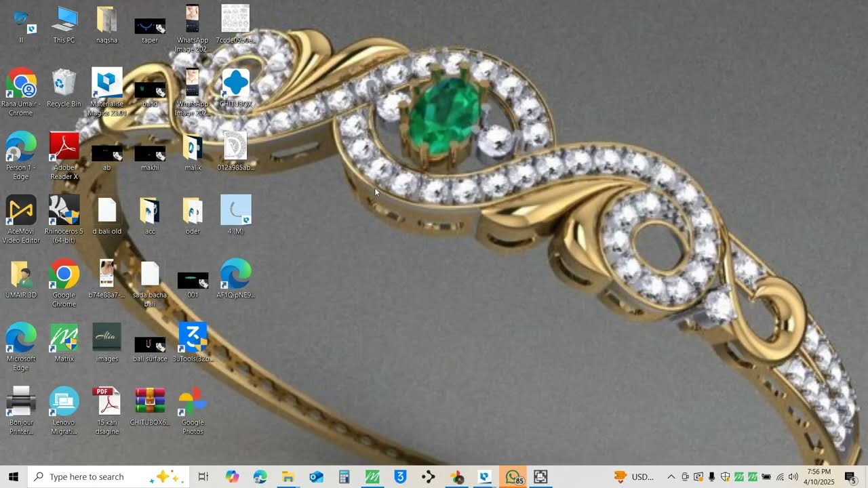Select the CHITUBOX64 archive file
Screen dimensions: 868x488
pos(150,407)
